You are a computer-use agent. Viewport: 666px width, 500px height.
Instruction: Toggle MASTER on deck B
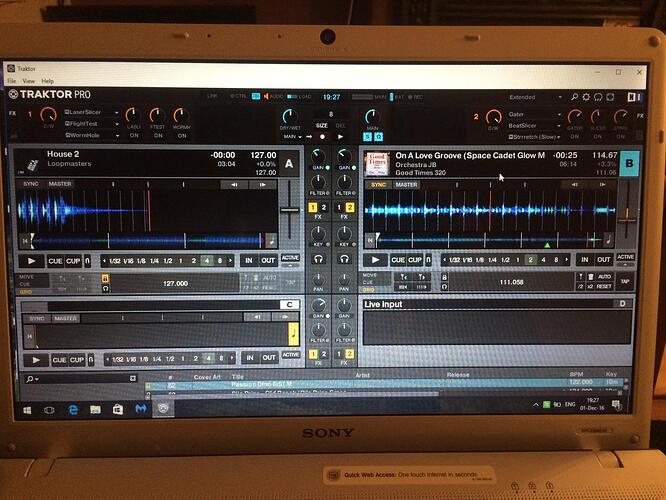click(x=406, y=185)
